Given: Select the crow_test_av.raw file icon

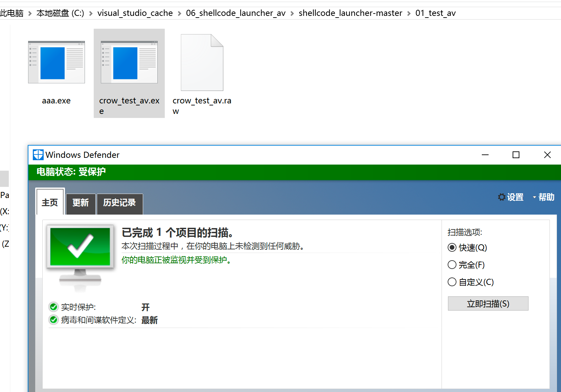Looking at the screenshot, I should point(202,63).
